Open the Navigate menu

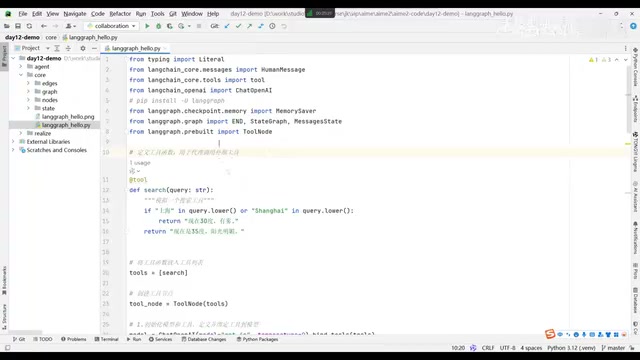[x=75, y=13]
